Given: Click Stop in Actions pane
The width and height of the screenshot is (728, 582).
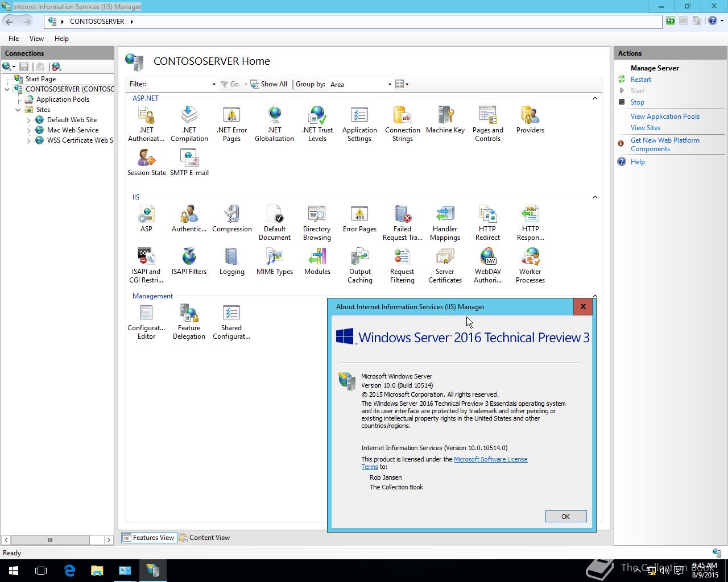Looking at the screenshot, I should click(x=637, y=102).
